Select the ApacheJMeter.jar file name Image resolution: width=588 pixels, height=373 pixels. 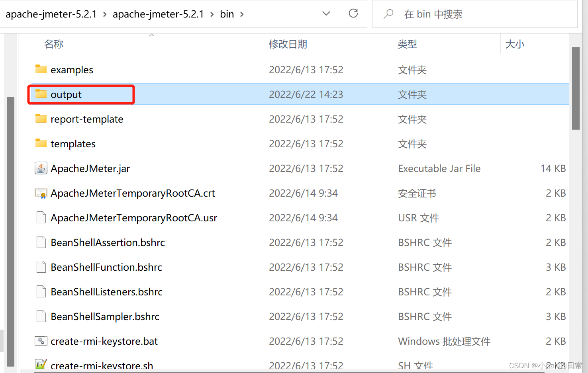(x=90, y=168)
